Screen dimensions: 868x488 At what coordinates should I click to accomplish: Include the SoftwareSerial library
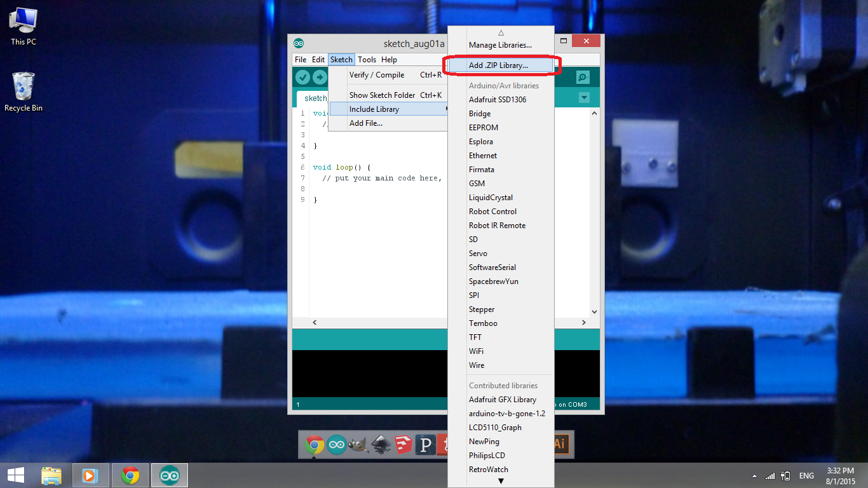tap(501, 268)
